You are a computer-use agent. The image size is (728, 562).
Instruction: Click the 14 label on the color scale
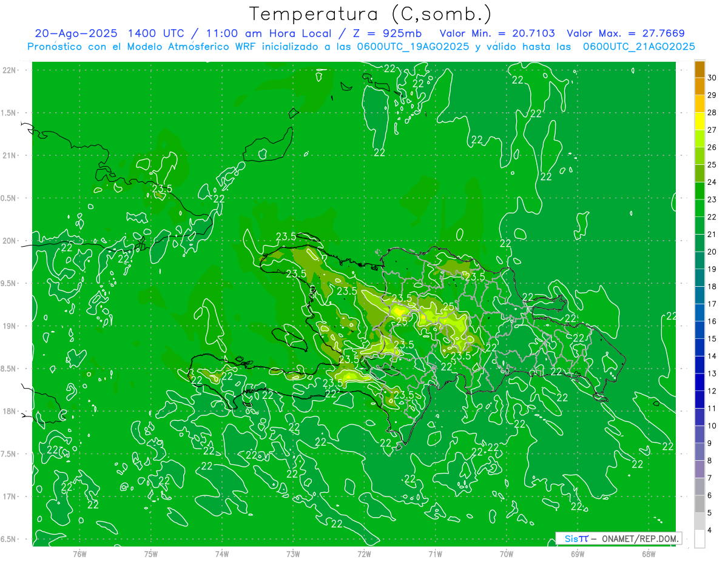pyautogui.click(x=712, y=356)
